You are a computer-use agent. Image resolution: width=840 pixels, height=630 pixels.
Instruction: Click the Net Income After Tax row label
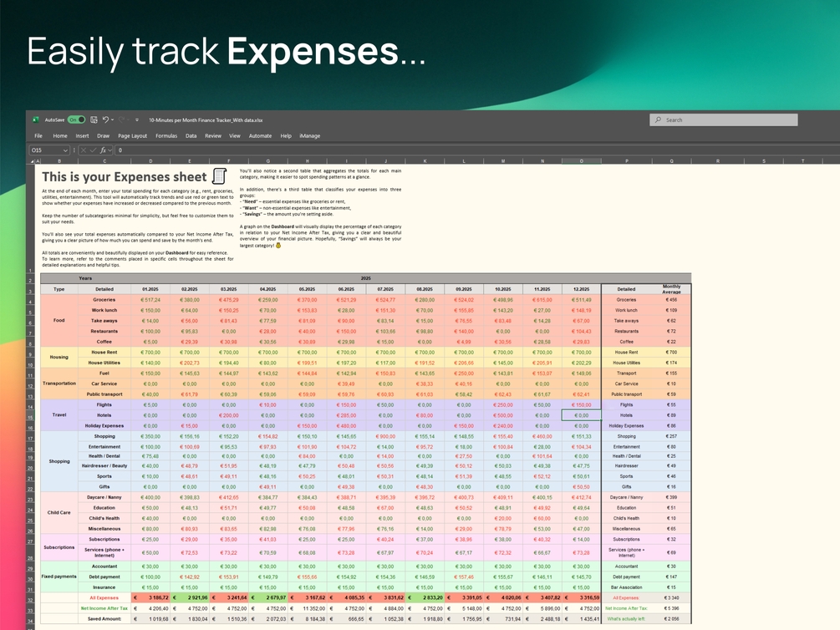tap(104, 608)
